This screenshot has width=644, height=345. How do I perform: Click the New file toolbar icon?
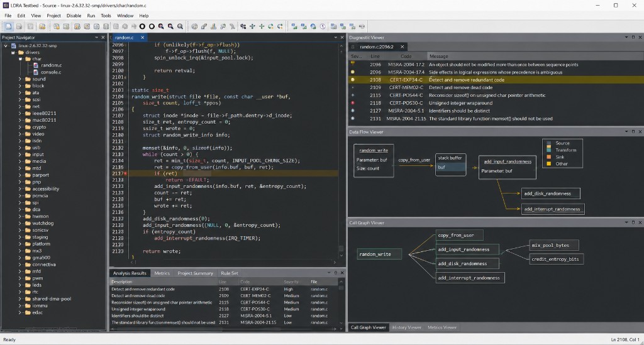pyautogui.click(x=8, y=26)
